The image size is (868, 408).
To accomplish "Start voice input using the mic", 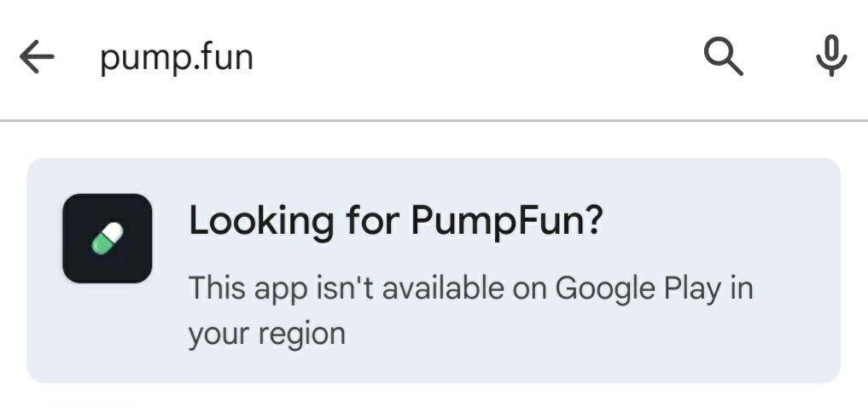I will tap(830, 58).
